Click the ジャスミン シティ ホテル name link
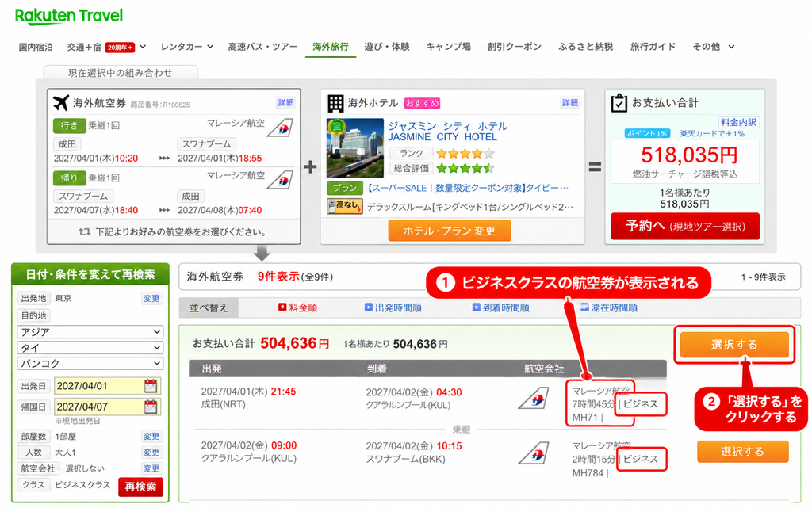Screen dimensions: 812x508 coord(447,132)
